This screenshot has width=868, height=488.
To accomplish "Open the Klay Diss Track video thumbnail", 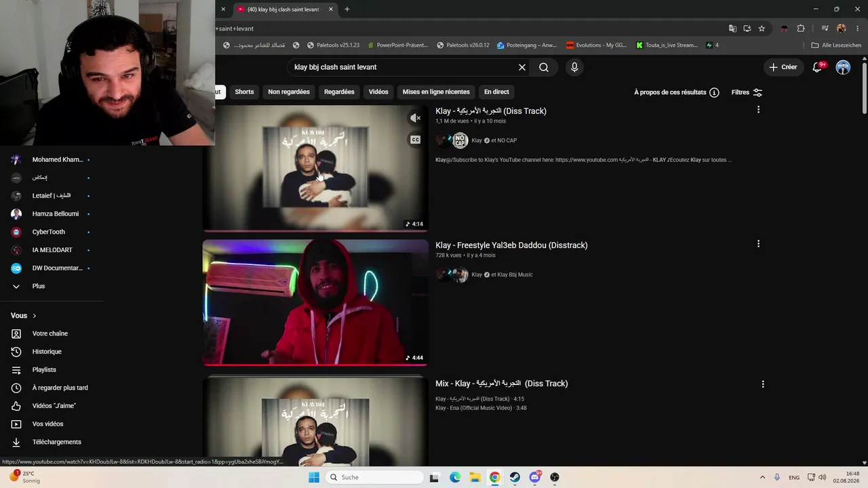I will click(x=315, y=168).
